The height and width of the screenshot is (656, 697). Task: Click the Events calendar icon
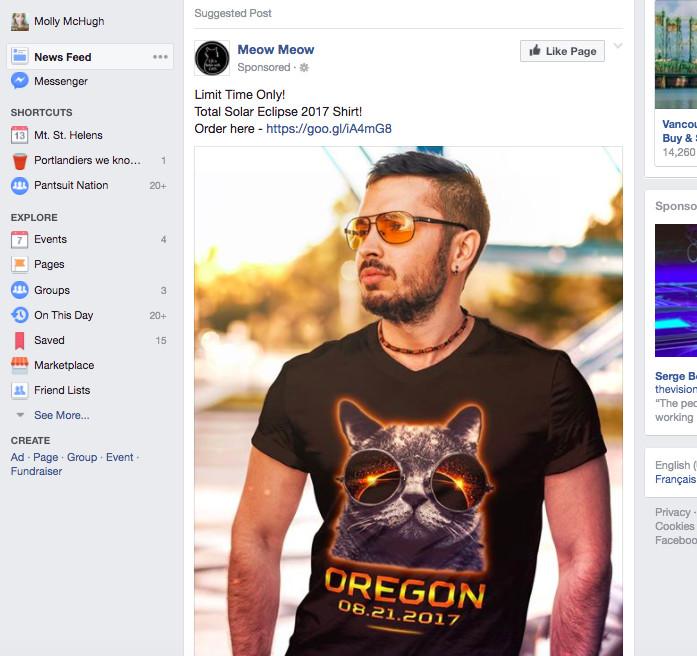20,239
